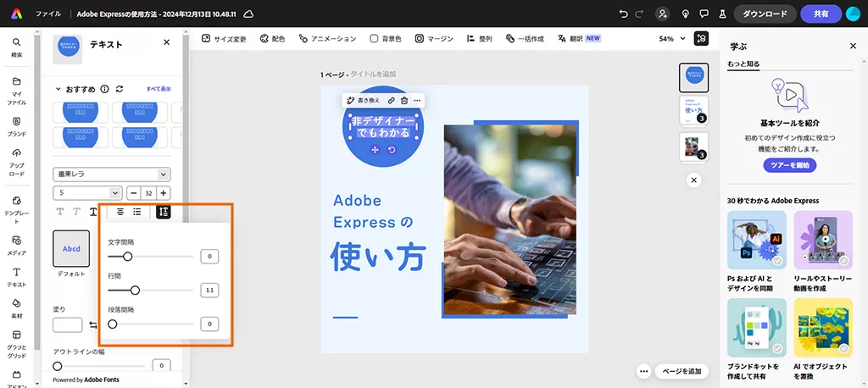Click the 行間 value field 1.1
Viewport: 868px width, 388px height.
tap(209, 290)
